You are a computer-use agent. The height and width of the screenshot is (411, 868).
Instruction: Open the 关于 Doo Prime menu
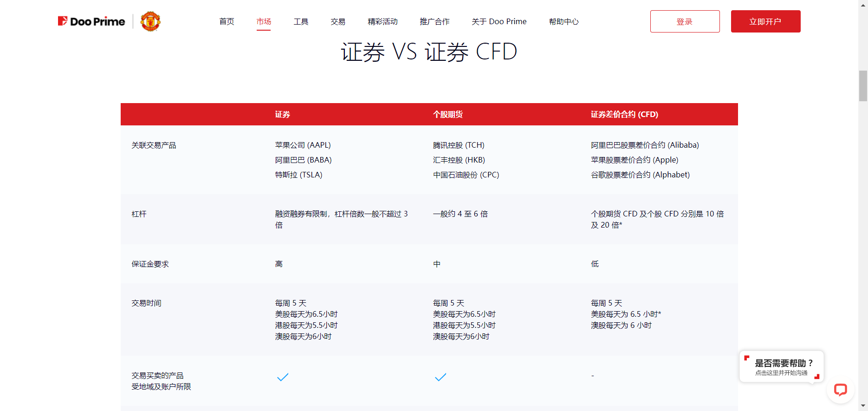coord(499,21)
